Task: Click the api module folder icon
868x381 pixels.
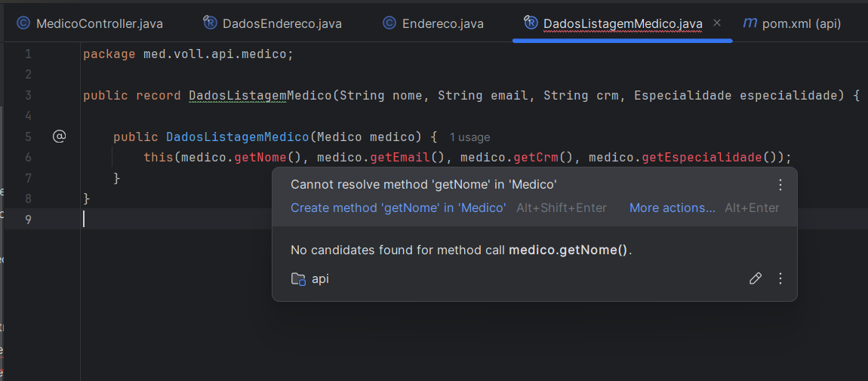Action: 299,279
